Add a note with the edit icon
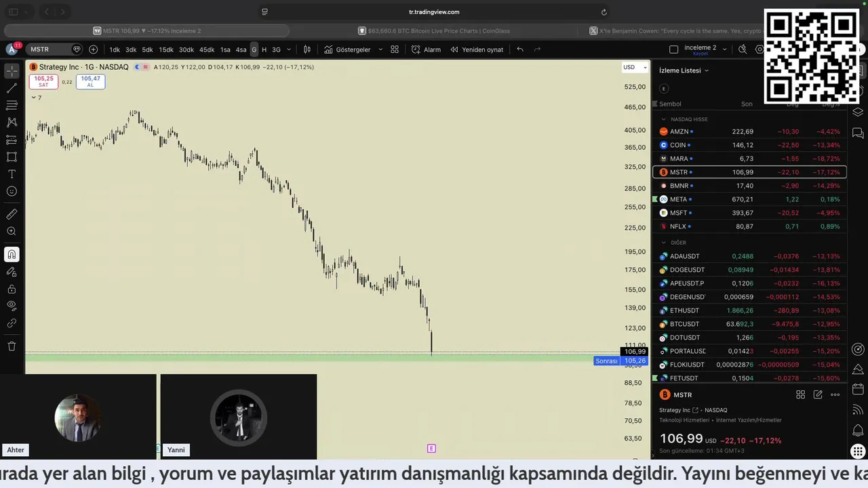868x488 pixels. pos(818,394)
